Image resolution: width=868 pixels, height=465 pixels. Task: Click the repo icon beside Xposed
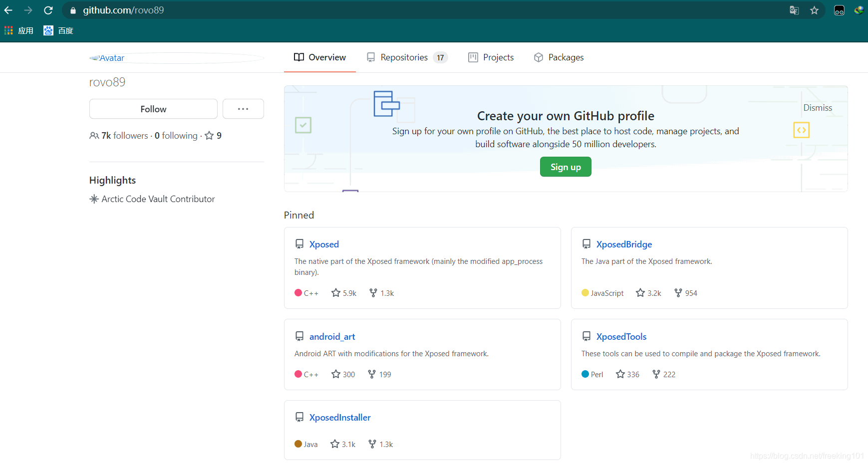click(x=299, y=244)
